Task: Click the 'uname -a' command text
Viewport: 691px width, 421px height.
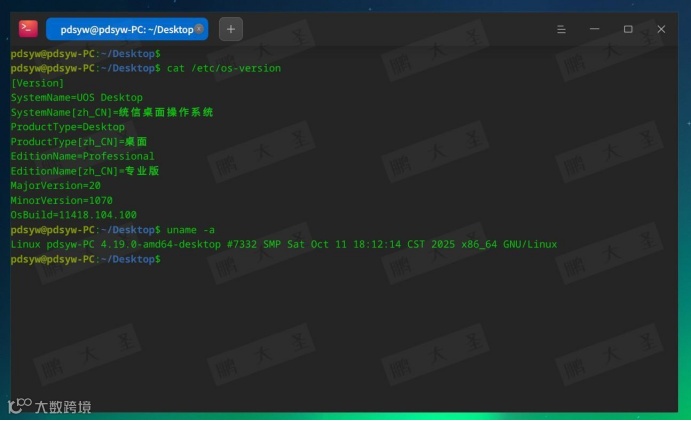Action: coord(190,230)
